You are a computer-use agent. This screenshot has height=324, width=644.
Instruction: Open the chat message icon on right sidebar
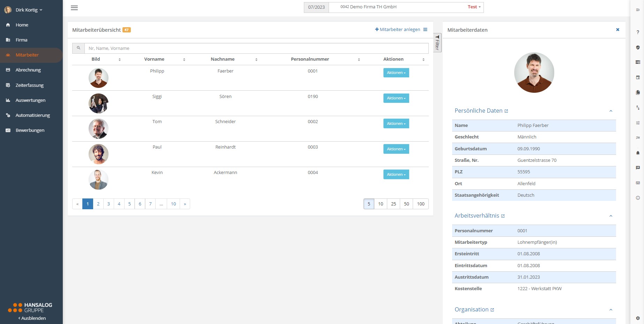638,168
